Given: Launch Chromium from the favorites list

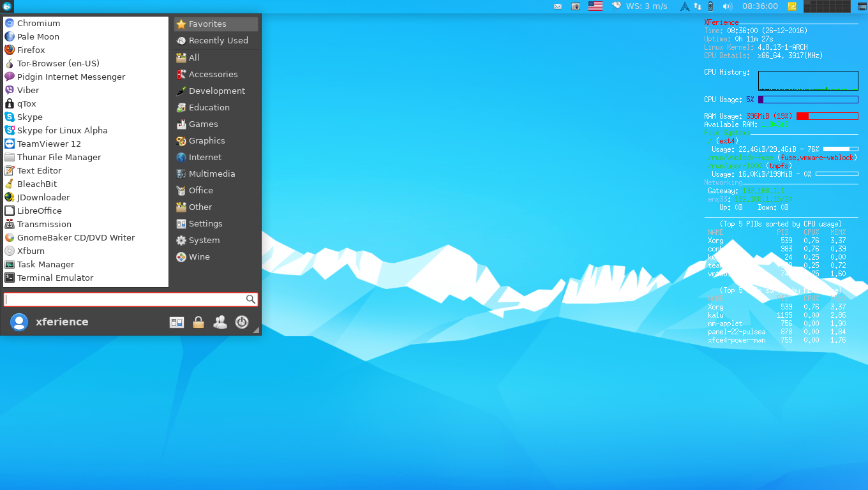Looking at the screenshot, I should 38,23.
